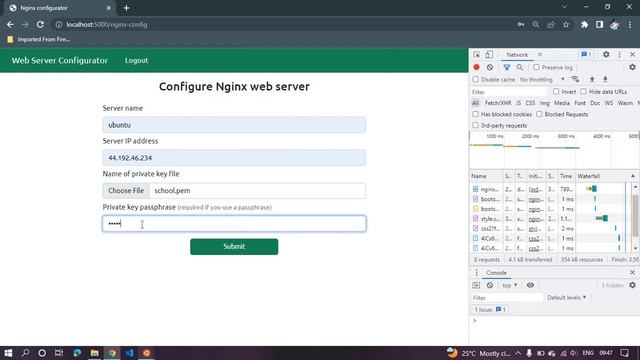Filter requests by JS type

coord(518,103)
